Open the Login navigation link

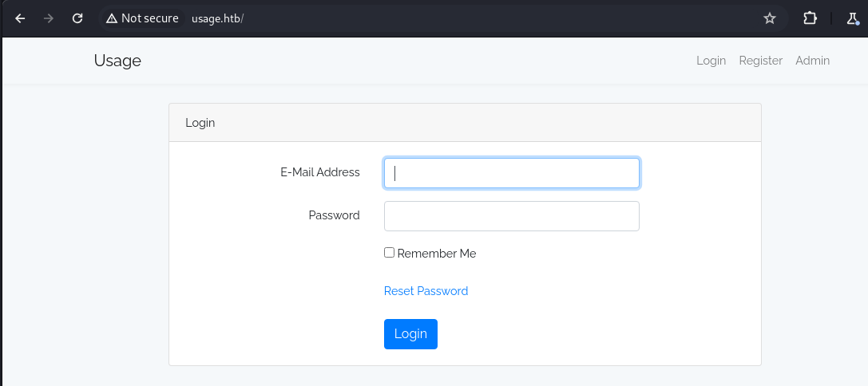point(711,61)
